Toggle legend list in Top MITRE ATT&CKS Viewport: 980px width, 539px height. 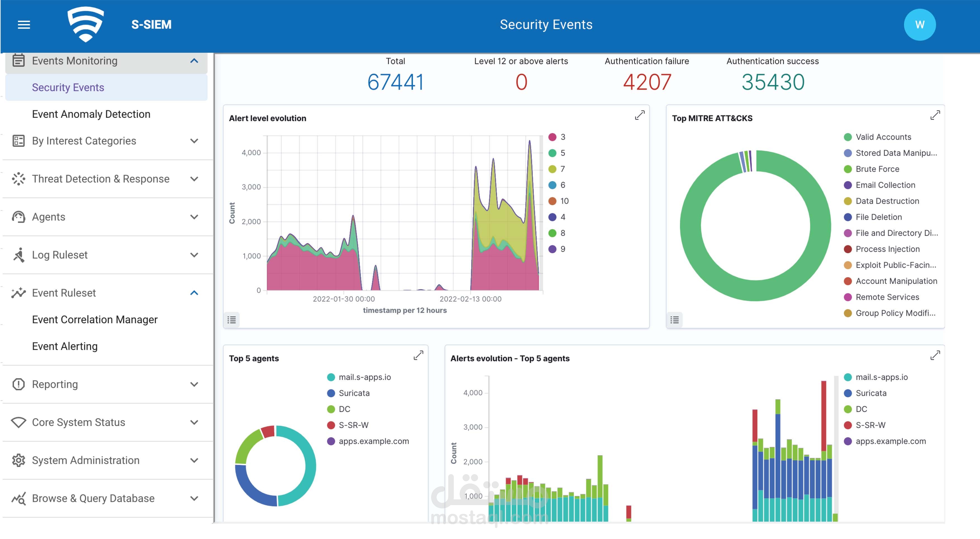point(674,320)
